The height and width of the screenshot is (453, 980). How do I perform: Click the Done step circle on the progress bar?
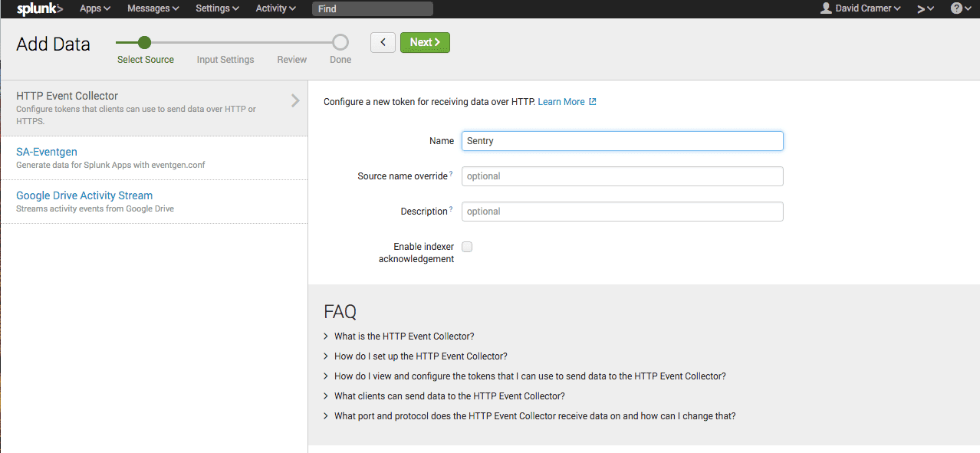340,42
